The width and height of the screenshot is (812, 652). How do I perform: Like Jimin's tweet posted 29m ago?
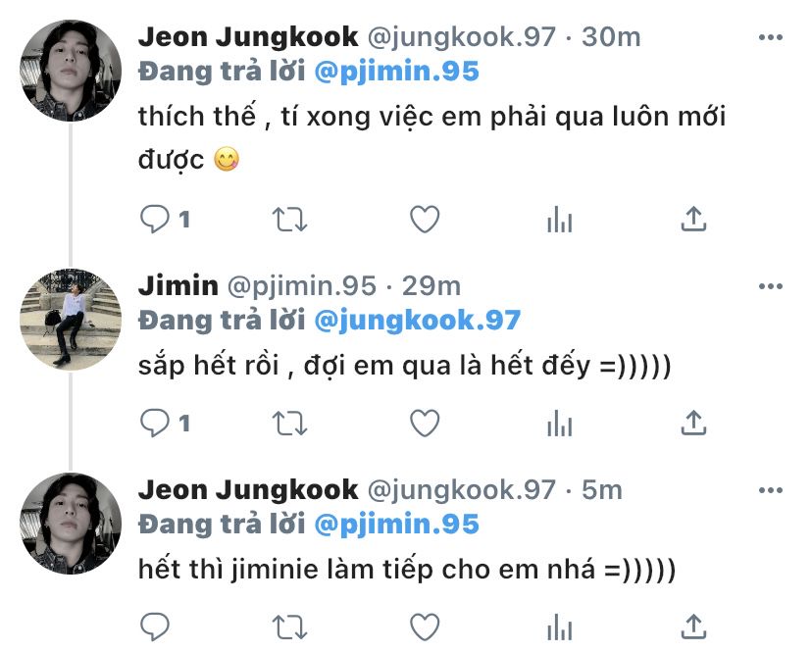[x=424, y=423]
